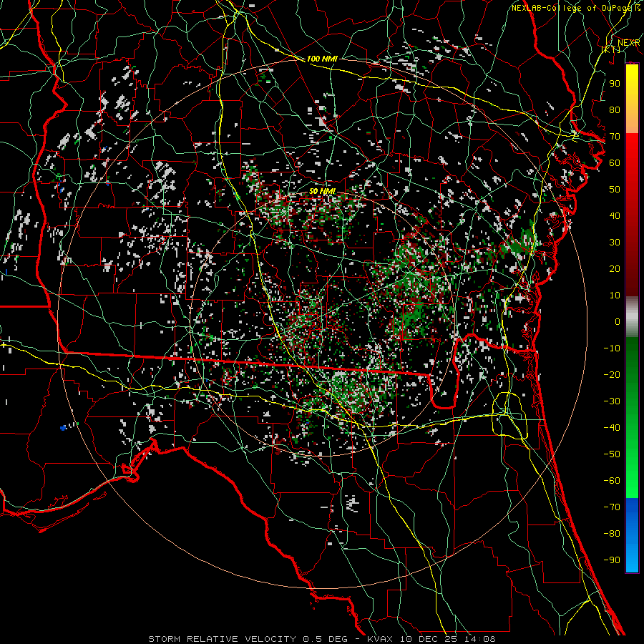Viewport: 644px width, 644px height.
Task: Pick the gray zero-velocity band of color scale
Action: click(632, 317)
